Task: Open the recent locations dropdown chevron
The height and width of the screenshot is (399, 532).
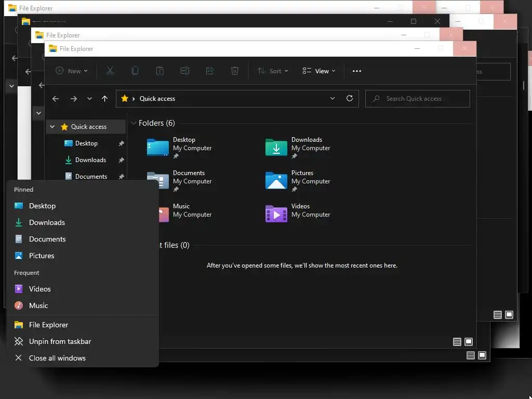Action: point(89,99)
